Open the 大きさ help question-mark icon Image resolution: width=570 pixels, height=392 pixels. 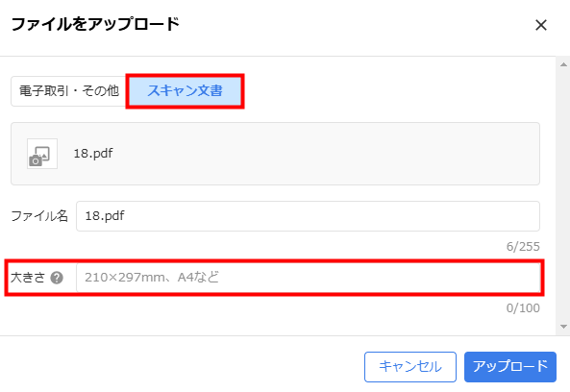pos(57,278)
